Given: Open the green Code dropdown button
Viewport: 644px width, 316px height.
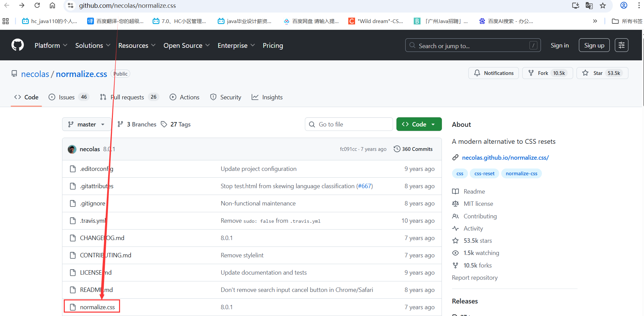Looking at the screenshot, I should point(419,124).
